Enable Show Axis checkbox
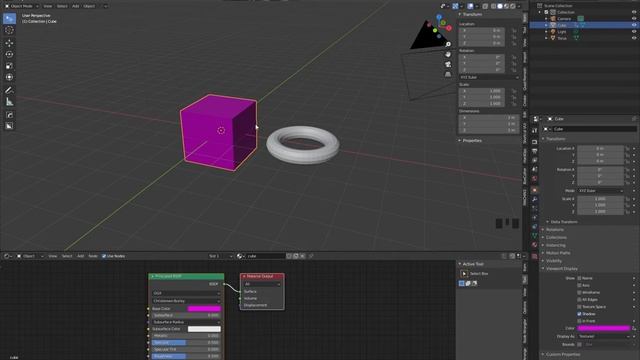The width and height of the screenshot is (640, 360). 579,285
